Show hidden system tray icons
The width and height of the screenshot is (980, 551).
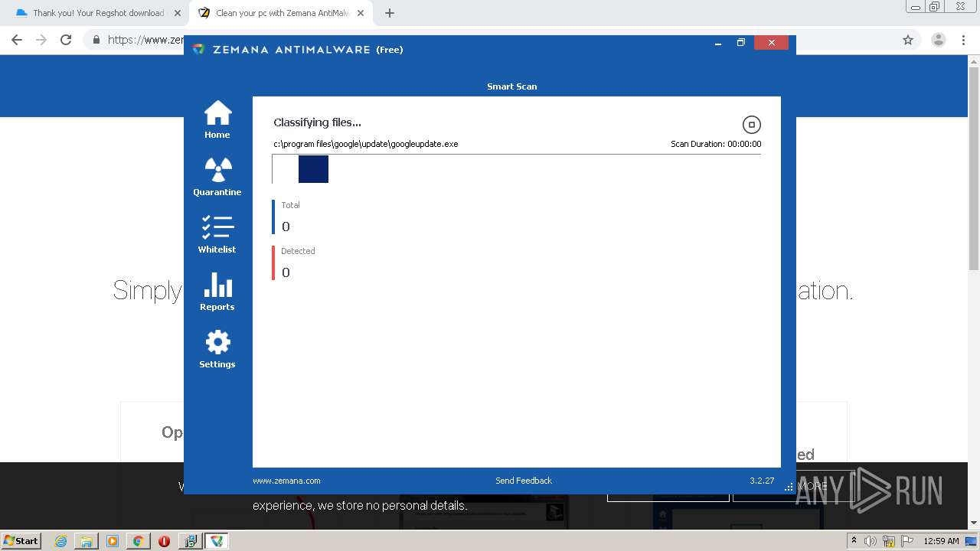[x=854, y=541]
